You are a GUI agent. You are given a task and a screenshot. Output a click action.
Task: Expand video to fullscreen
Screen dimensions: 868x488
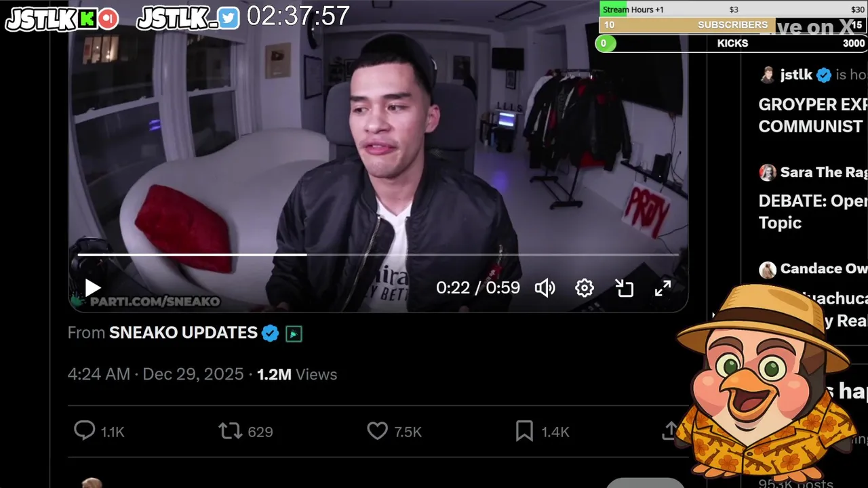pos(663,288)
